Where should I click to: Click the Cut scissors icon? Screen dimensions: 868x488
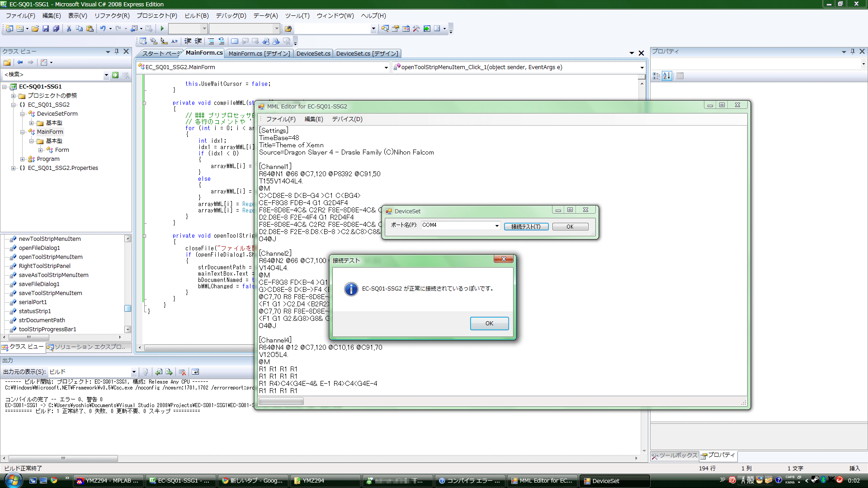pyautogui.click(x=69, y=28)
